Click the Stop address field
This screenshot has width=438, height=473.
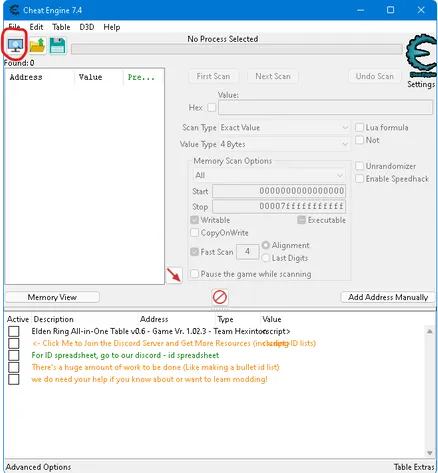(x=279, y=206)
